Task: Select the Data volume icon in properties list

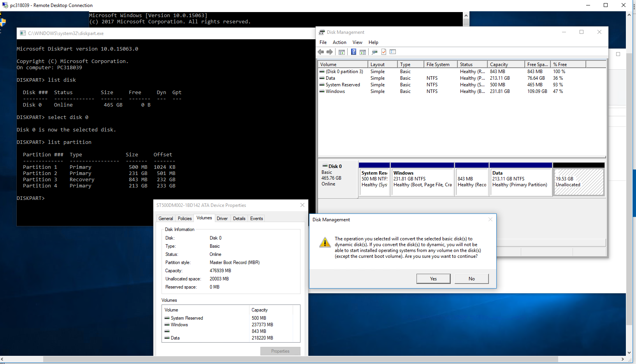Action: coord(167,338)
